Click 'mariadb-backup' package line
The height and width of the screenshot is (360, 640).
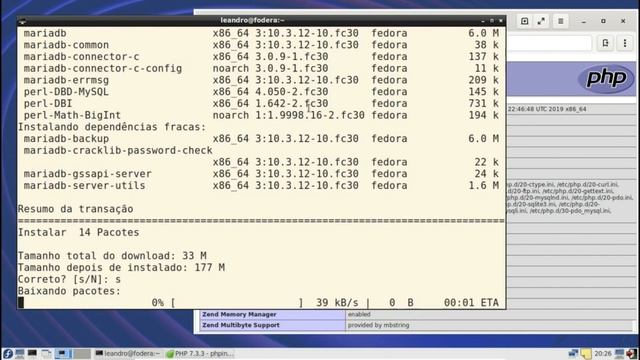261,139
